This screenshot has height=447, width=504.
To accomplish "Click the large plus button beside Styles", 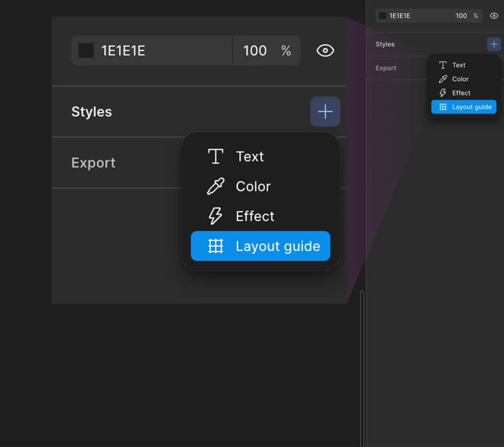I will pyautogui.click(x=325, y=112).
